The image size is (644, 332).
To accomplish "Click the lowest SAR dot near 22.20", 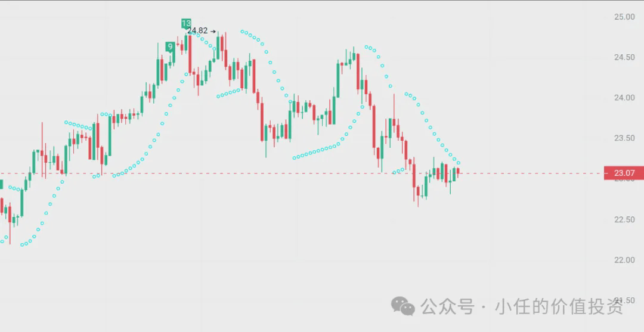I will pos(22,245).
